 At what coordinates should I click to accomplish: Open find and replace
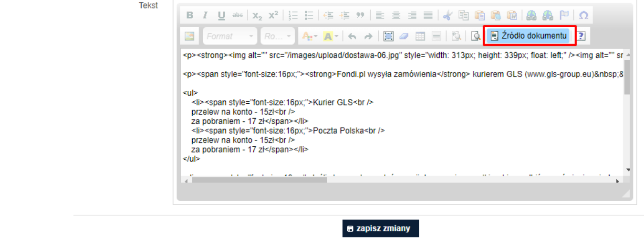456,36
